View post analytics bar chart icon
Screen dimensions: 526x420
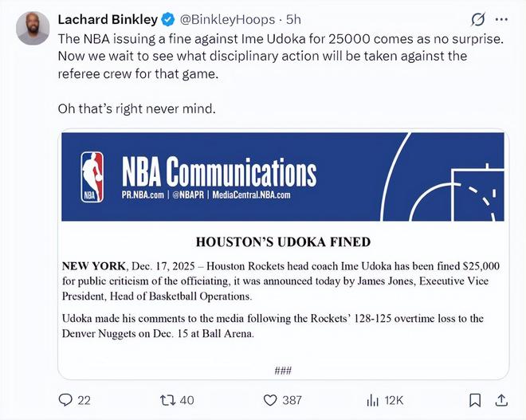pyautogui.click(x=371, y=400)
